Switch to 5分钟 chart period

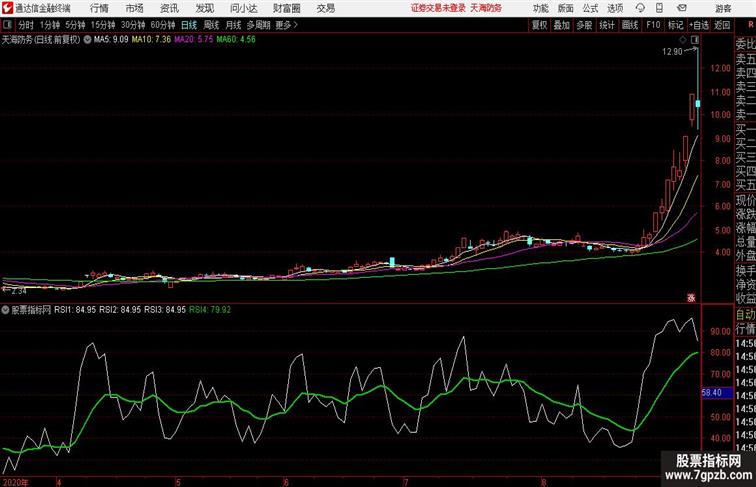[x=75, y=25]
